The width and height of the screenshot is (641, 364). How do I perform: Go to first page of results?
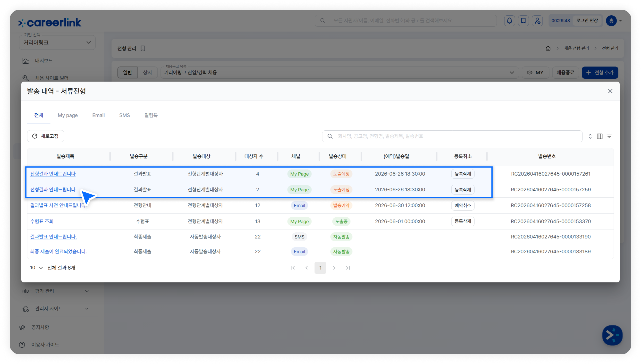click(x=293, y=268)
